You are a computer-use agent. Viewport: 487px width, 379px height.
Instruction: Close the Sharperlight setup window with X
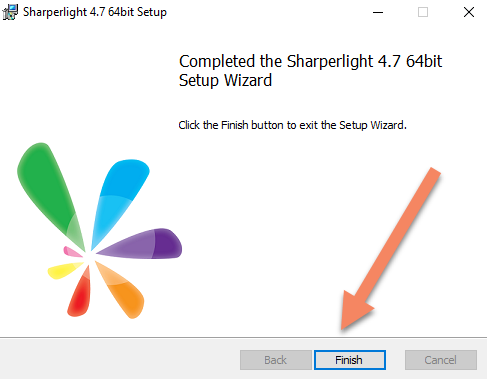click(469, 12)
